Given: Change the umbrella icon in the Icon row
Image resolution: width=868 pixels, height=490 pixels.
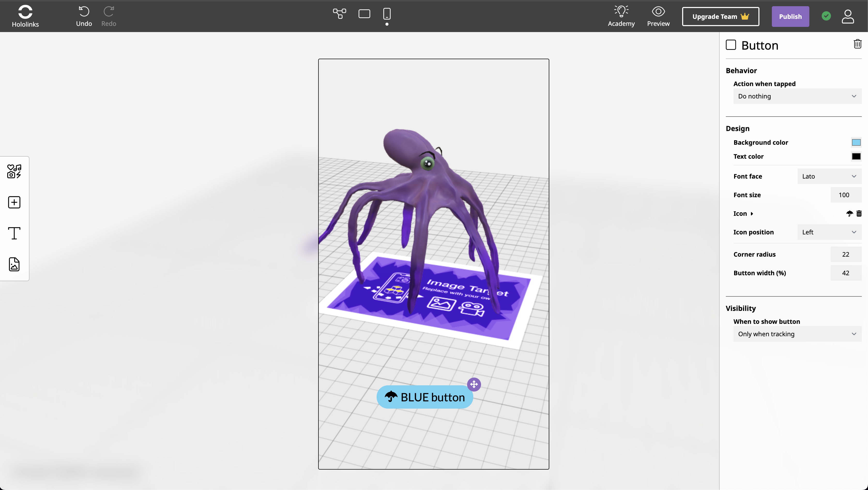Looking at the screenshot, I should tap(849, 214).
